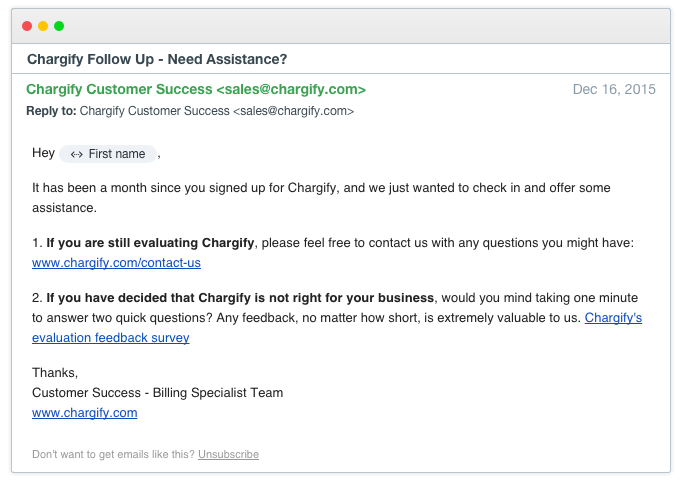Click the merge-tag arrows icon before First name
The width and height of the screenshot is (681, 483).
pyautogui.click(x=76, y=154)
